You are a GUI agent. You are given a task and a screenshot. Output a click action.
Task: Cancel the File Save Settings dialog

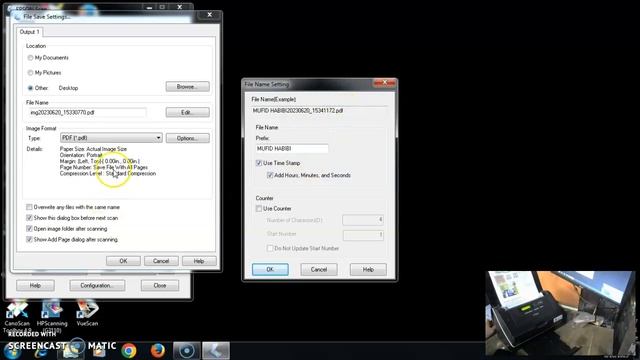click(161, 261)
